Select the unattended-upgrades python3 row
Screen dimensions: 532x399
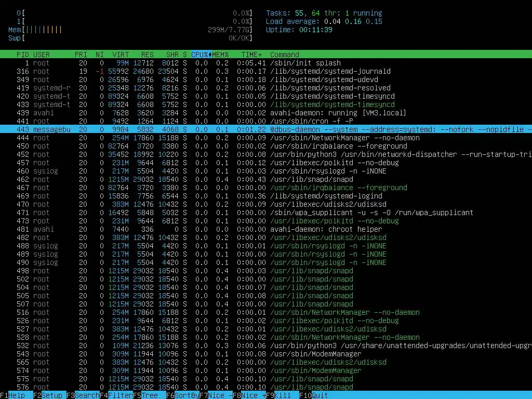coord(266,345)
